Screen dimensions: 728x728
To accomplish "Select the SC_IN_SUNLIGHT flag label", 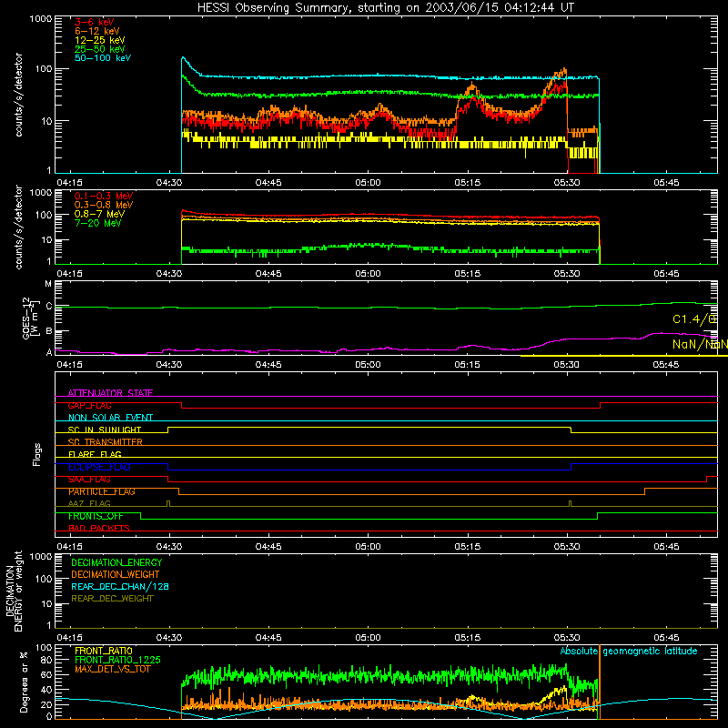I will [x=105, y=430].
